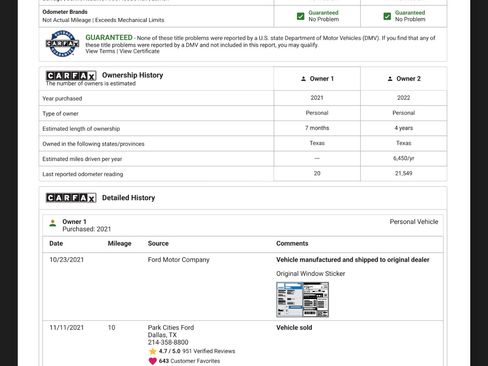Click the gold star rating icon
This screenshot has width=488, height=366.
click(153, 351)
